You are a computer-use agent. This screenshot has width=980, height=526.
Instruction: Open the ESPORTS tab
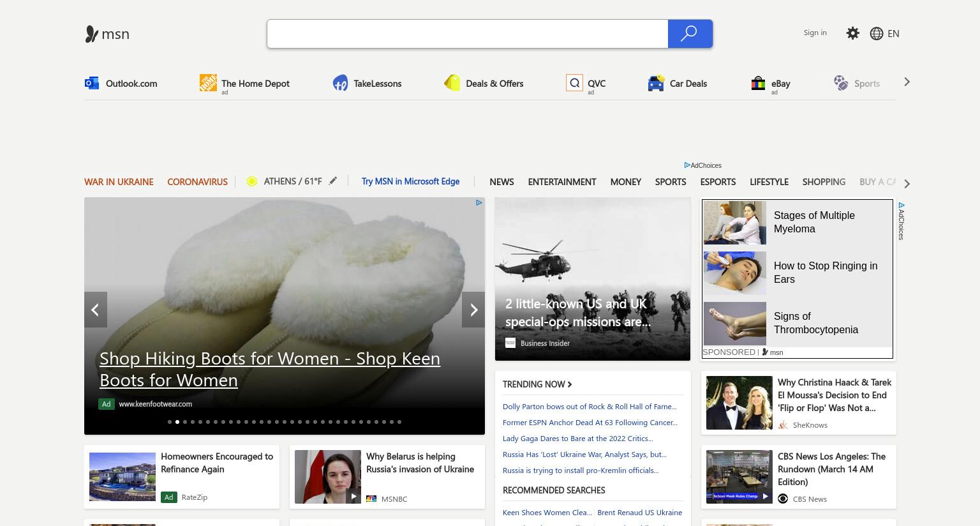point(718,182)
